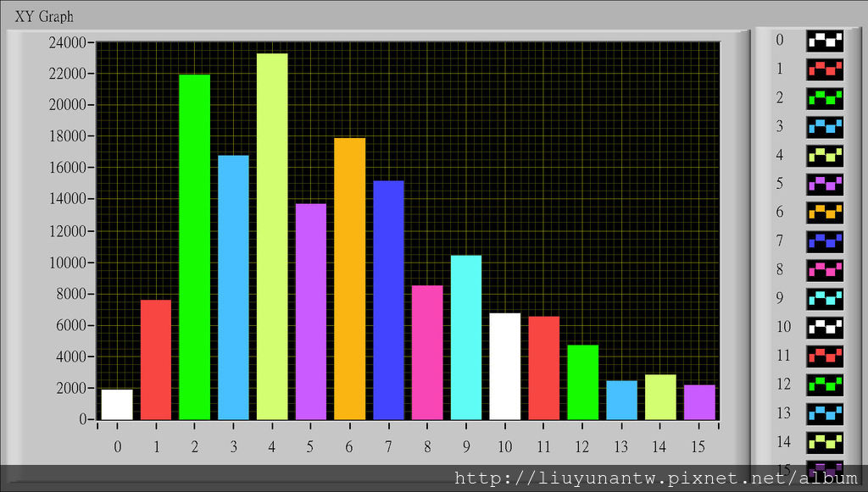Click the light blue bar at x 3
Viewport: 868px width, 492px height.
click(x=234, y=287)
